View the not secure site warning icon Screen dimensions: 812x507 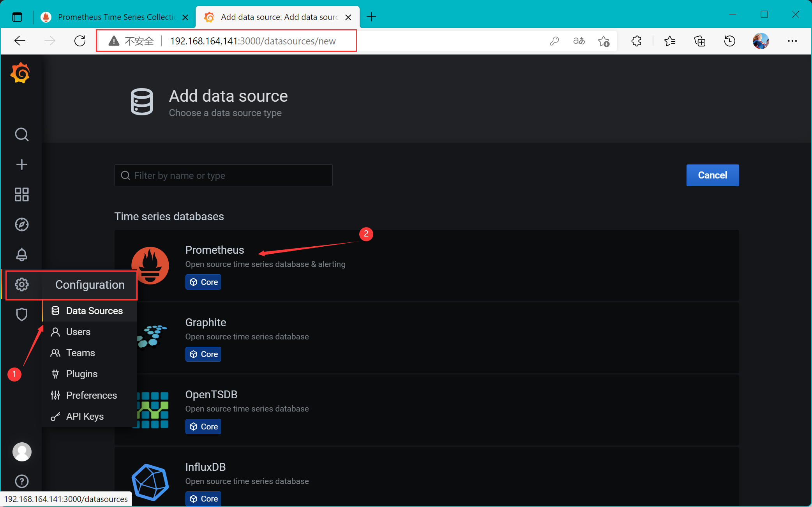114,41
